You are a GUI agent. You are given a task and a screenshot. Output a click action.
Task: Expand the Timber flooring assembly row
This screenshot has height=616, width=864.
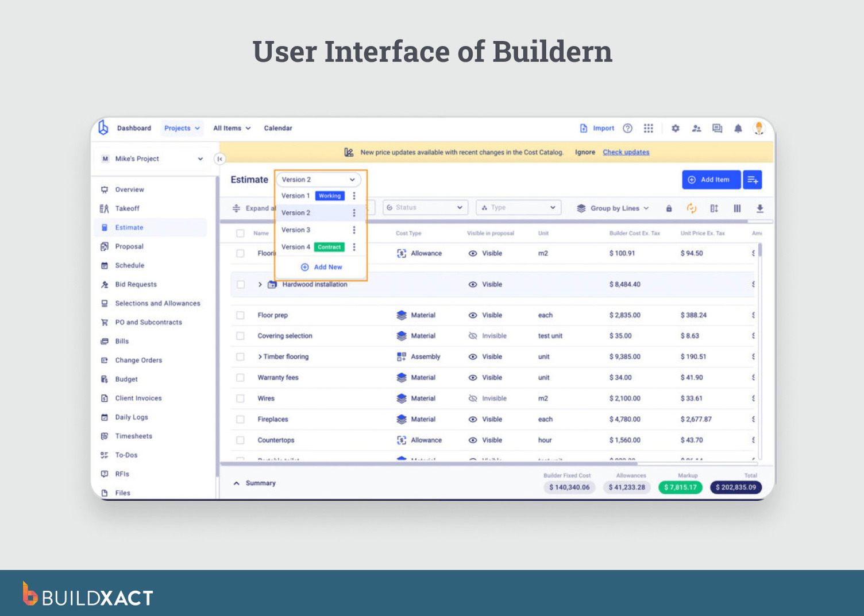click(260, 357)
